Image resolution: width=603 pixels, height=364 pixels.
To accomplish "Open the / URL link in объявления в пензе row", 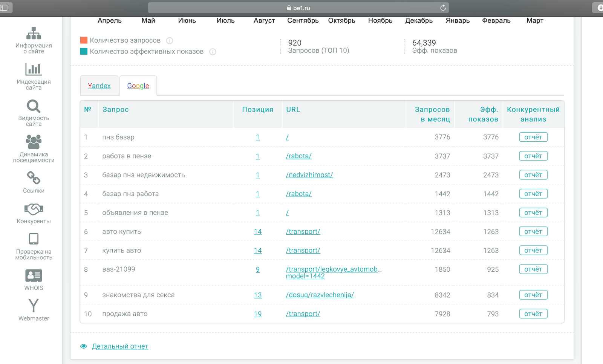I will coord(288,213).
